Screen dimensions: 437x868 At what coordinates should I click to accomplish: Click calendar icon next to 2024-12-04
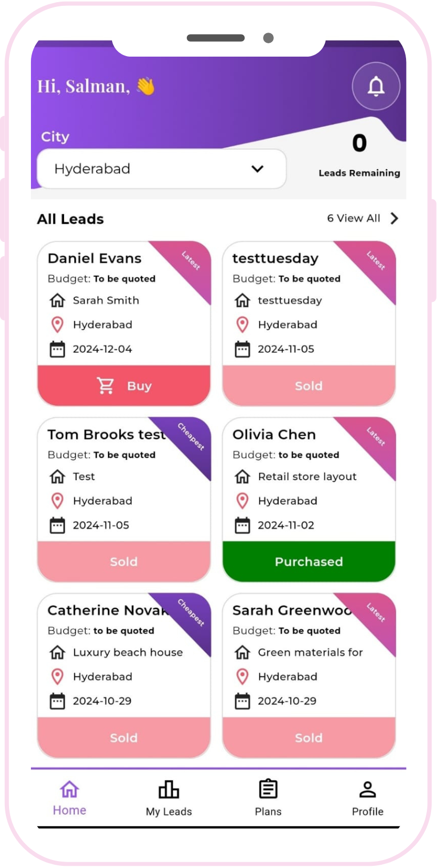(57, 349)
